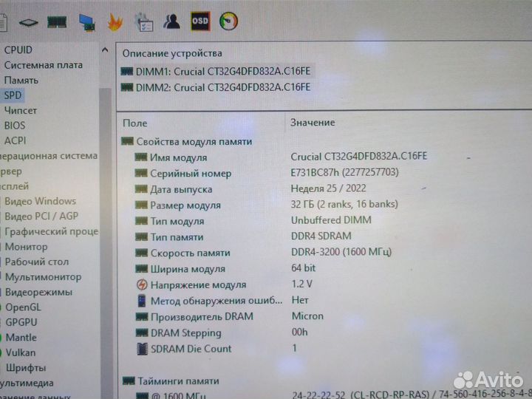Open GPGPU in the sidebar
Screen dimensions: 532x399
[21, 322]
